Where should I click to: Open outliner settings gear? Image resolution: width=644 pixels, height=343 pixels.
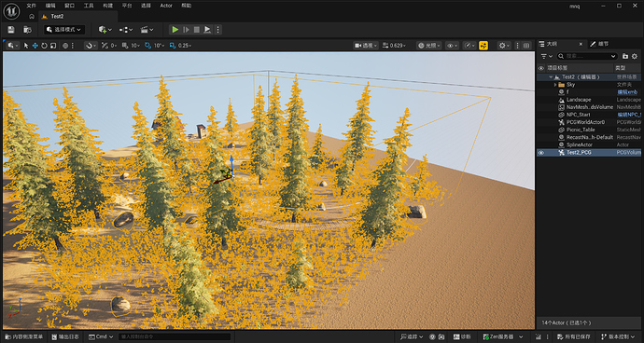point(634,56)
